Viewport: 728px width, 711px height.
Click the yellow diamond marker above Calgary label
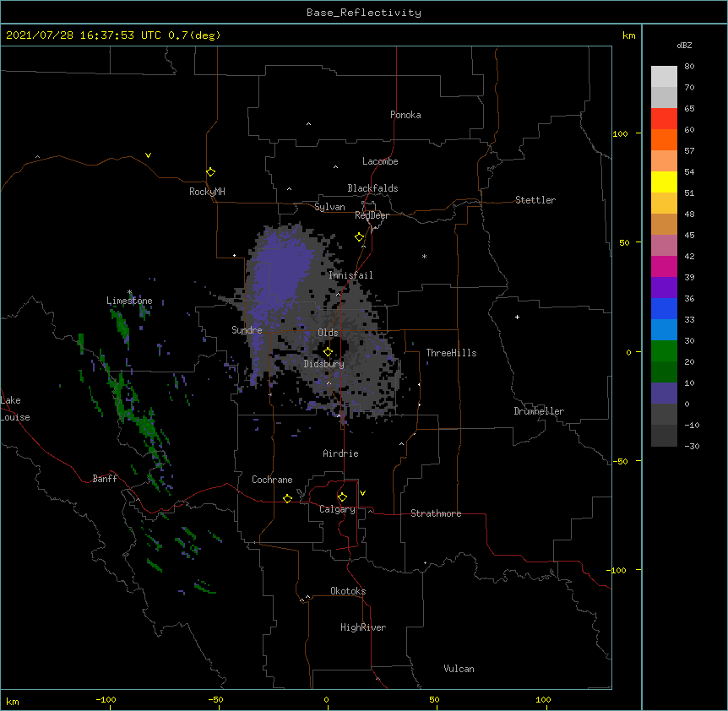[x=342, y=497]
